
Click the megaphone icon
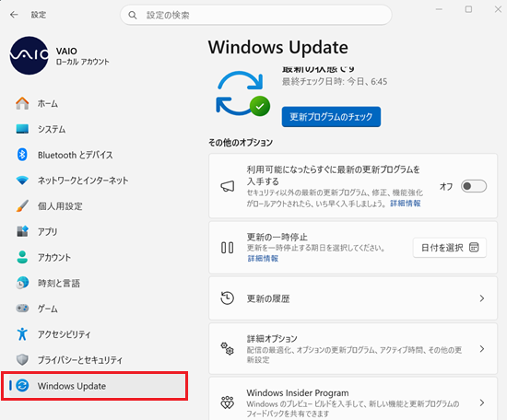pos(228,186)
